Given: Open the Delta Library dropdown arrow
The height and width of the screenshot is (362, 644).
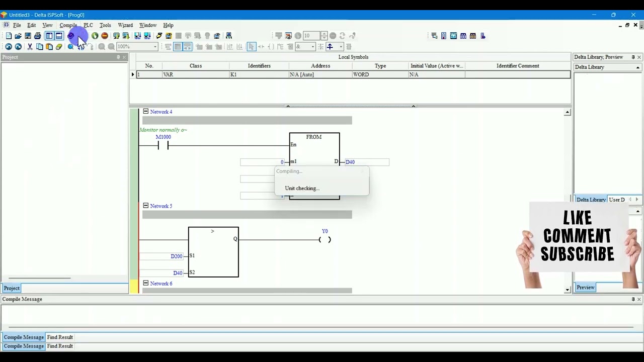Looking at the screenshot, I should point(638,67).
